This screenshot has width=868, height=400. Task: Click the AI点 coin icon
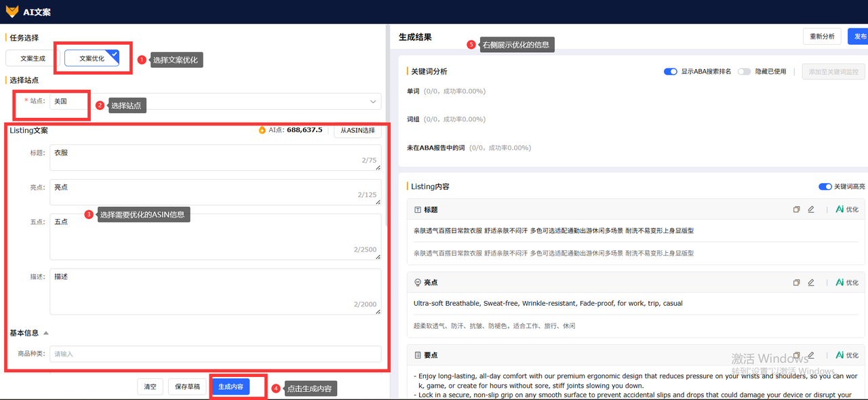(262, 130)
